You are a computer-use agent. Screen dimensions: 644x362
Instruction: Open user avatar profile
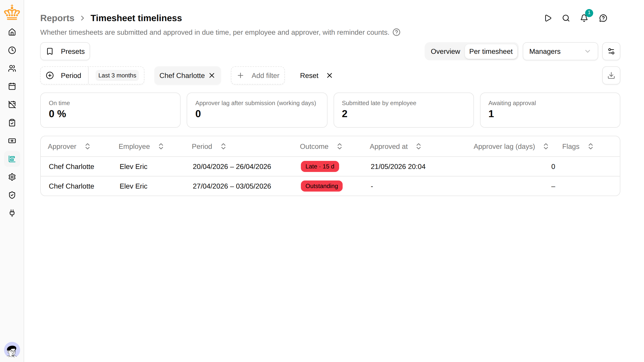point(12,350)
